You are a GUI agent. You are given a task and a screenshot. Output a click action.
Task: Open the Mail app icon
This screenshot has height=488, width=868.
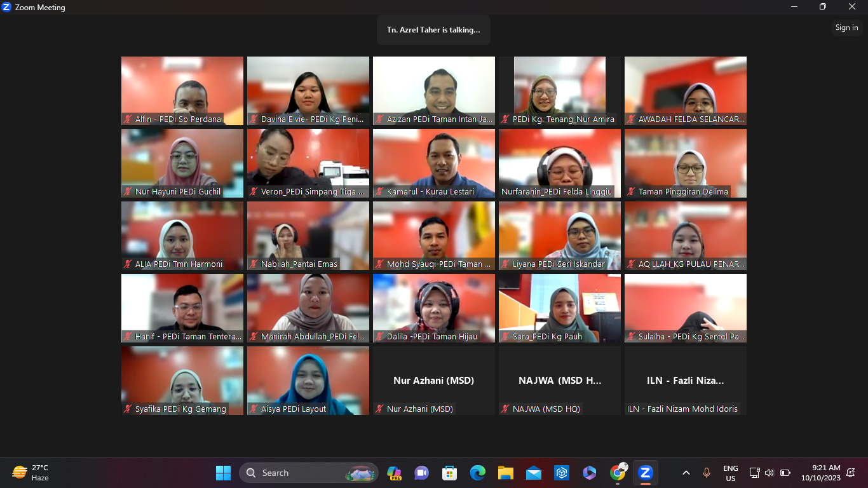534,473
